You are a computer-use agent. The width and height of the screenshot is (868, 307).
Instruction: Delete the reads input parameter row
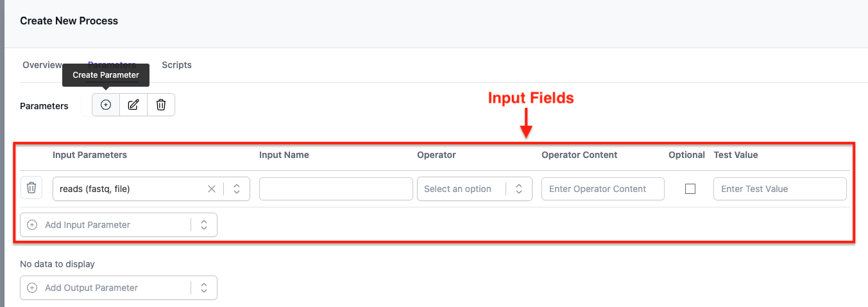(x=31, y=189)
